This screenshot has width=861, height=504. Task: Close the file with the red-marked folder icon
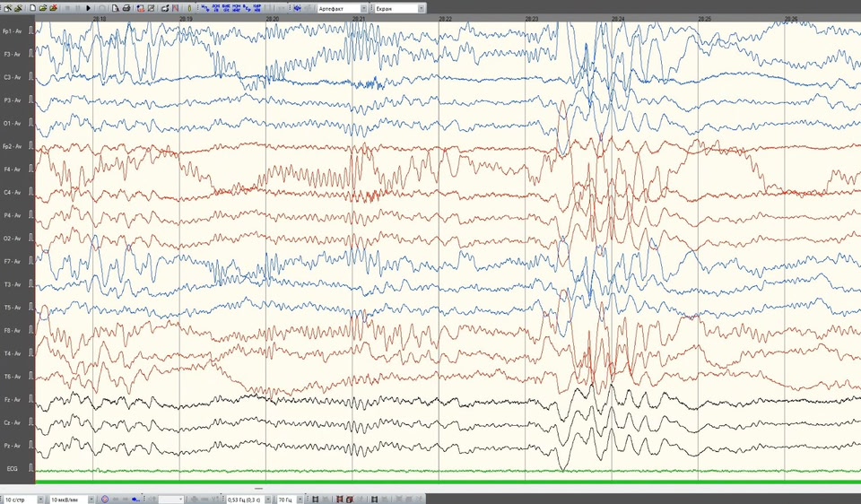[x=53, y=8]
